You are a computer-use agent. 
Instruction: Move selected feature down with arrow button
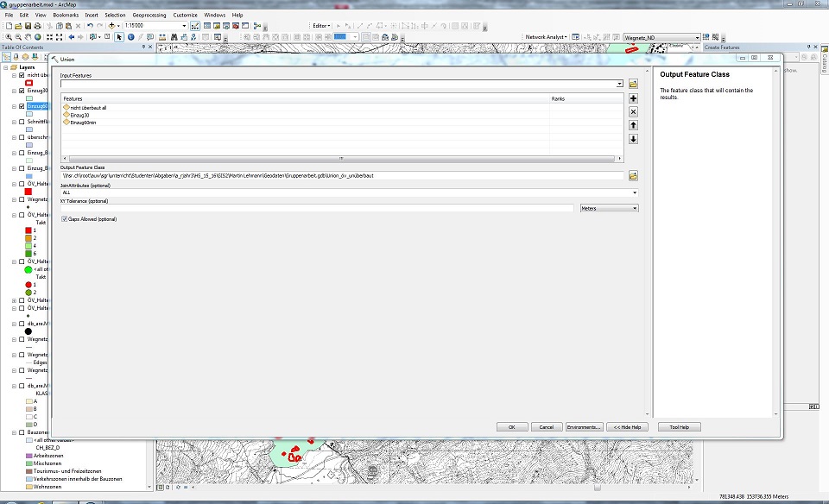[x=633, y=139]
